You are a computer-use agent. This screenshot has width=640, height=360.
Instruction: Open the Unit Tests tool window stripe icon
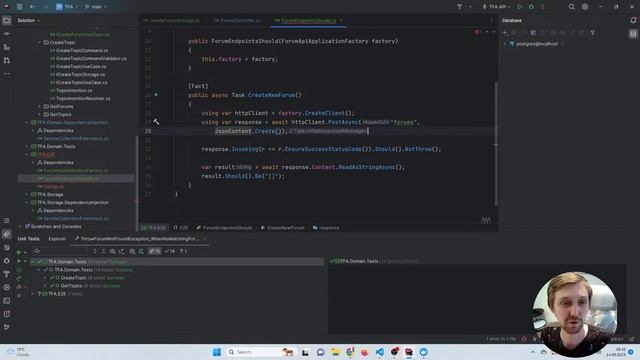(x=7, y=234)
